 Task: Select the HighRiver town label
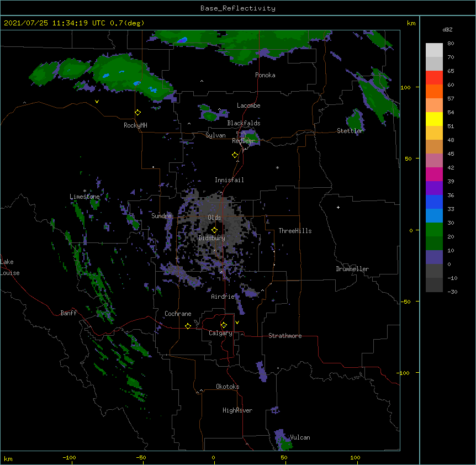(x=237, y=410)
